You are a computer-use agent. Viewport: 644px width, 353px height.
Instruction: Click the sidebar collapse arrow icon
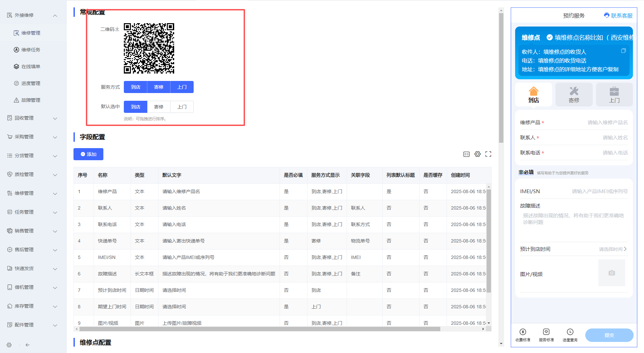tap(28, 345)
